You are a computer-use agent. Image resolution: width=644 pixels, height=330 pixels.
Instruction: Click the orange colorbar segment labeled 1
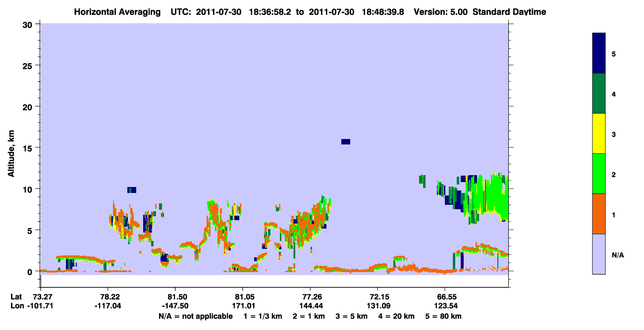click(599, 214)
